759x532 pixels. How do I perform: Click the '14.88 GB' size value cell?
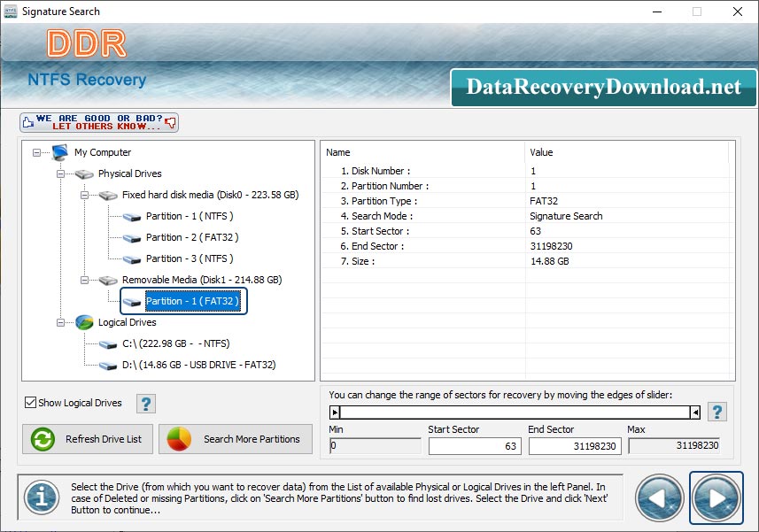pyautogui.click(x=549, y=261)
